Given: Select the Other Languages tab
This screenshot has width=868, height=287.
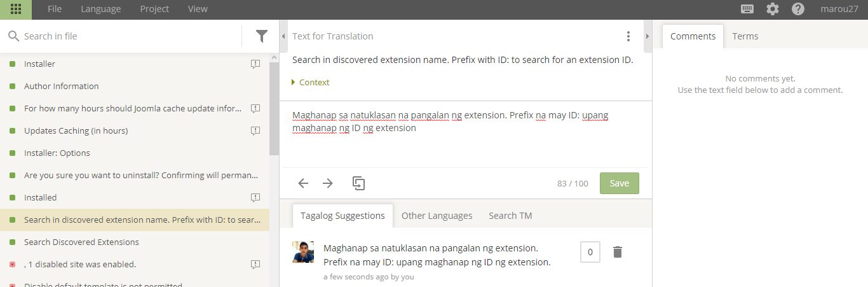Looking at the screenshot, I should coord(437,216).
